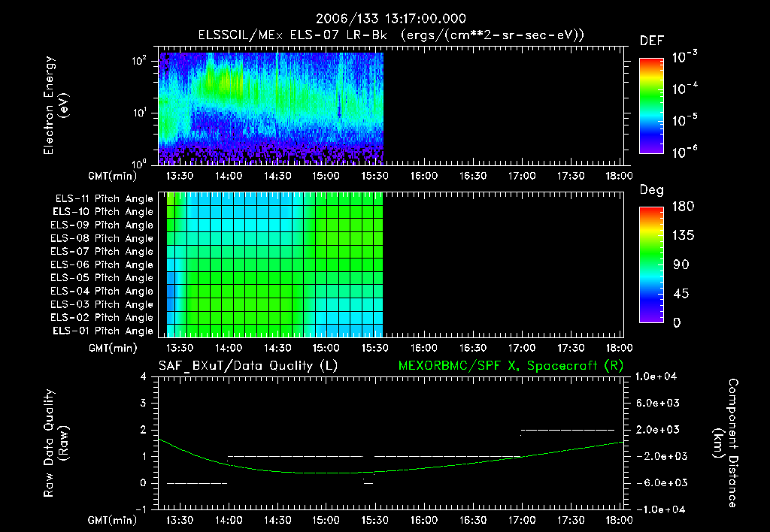Select the ELS-07 Pitch Angle row label
Image resolution: width=770 pixels, height=532 pixels.
coord(102,251)
